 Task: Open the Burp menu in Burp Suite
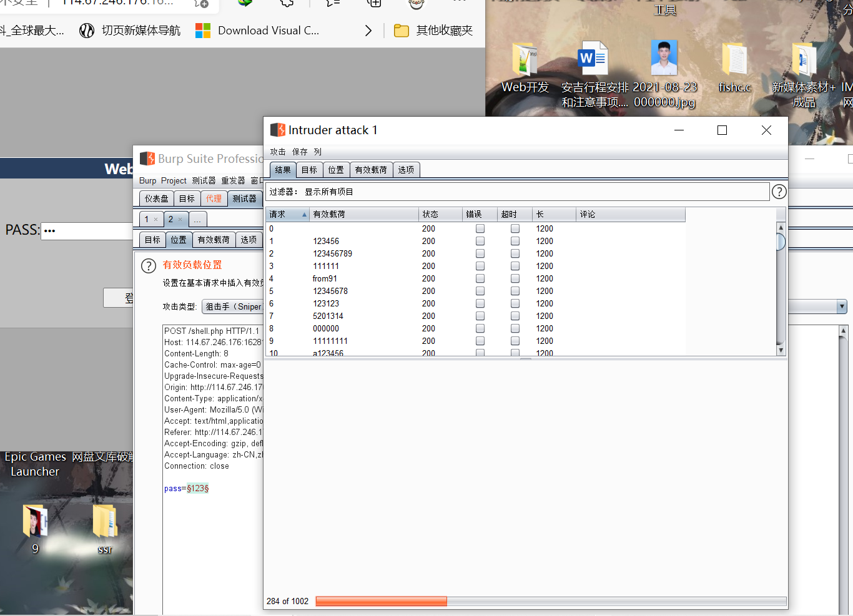point(148,180)
